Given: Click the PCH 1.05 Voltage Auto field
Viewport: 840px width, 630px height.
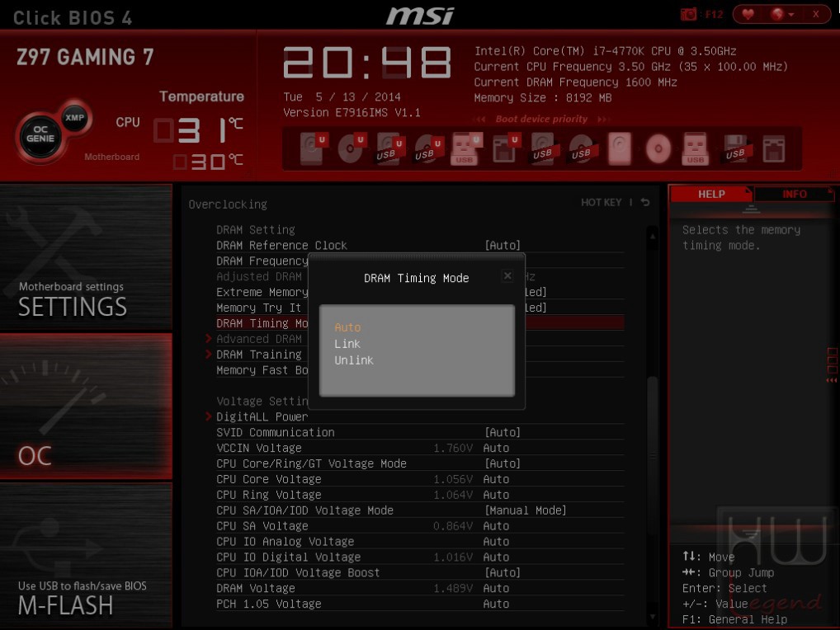Looking at the screenshot, I should point(496,604).
